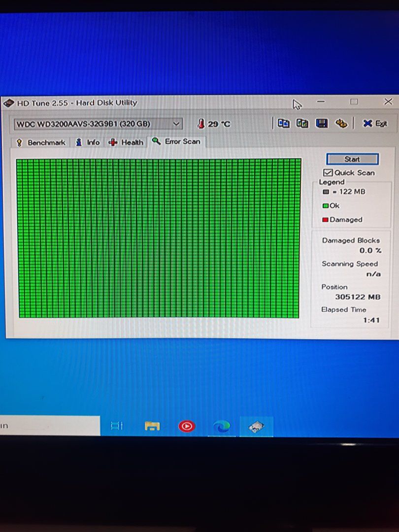The width and height of the screenshot is (399, 532).
Task: Click the Position label
Action: point(334,287)
